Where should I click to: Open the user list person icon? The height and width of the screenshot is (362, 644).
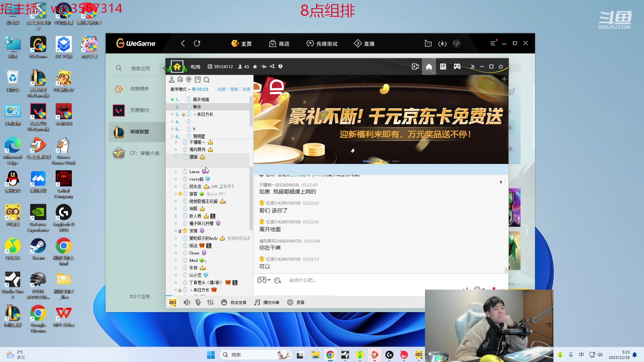point(171,80)
